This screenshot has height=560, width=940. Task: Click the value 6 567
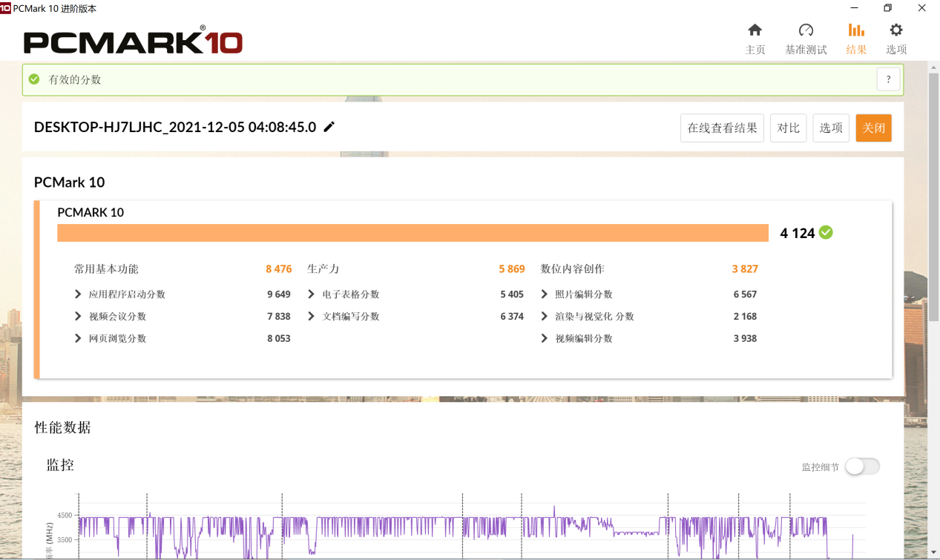coord(745,294)
